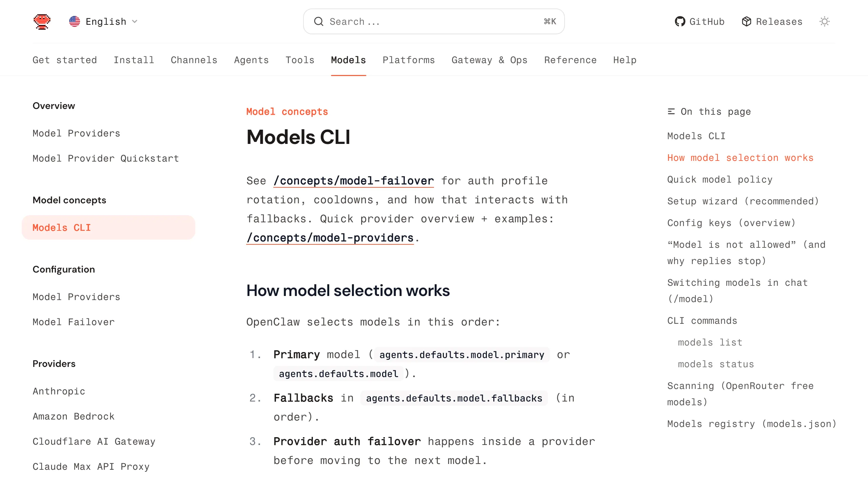Click the search magnifier icon

pos(318,22)
